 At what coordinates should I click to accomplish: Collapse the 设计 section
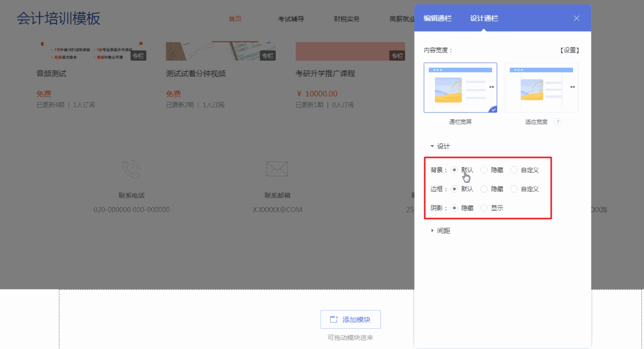[440, 146]
